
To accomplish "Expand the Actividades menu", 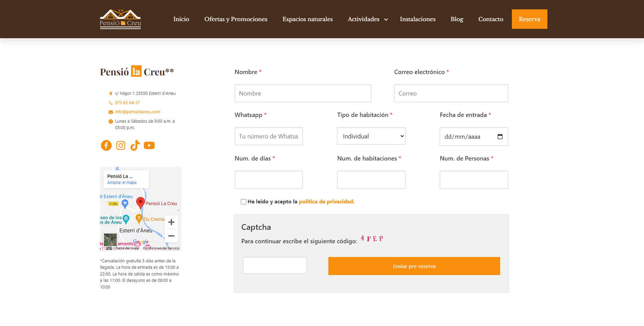I will (x=368, y=19).
